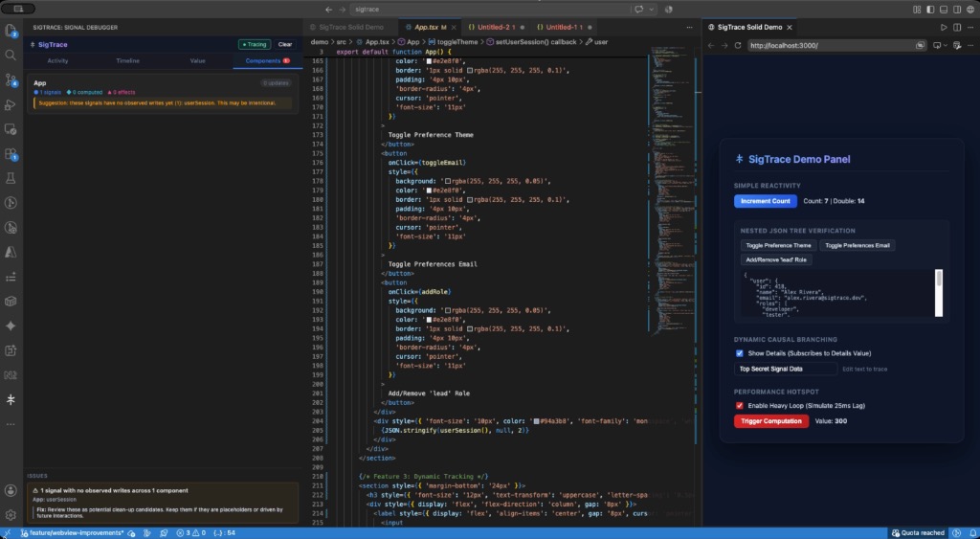Screen dimensions: 980x539
Task: Open the Source Control view icon
Action: [x=11, y=80]
